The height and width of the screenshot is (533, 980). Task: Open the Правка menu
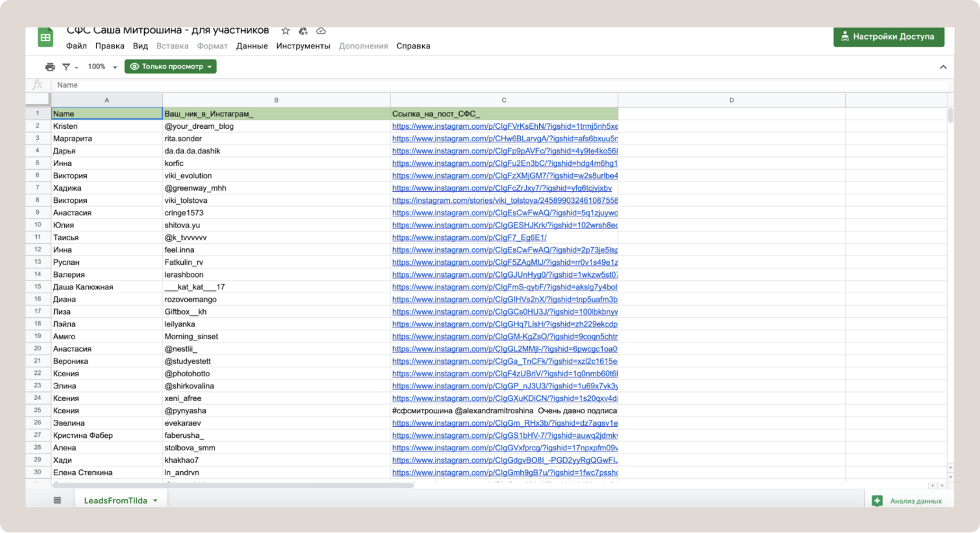click(x=110, y=46)
